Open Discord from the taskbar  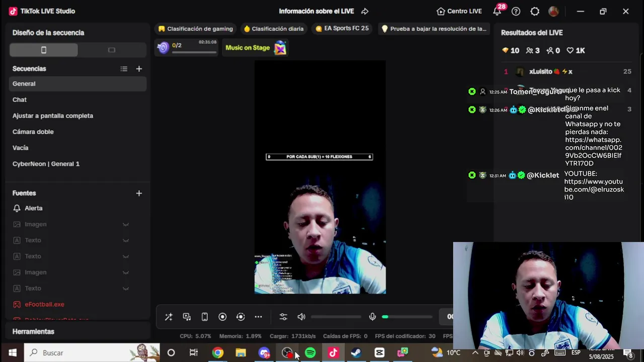264,353
